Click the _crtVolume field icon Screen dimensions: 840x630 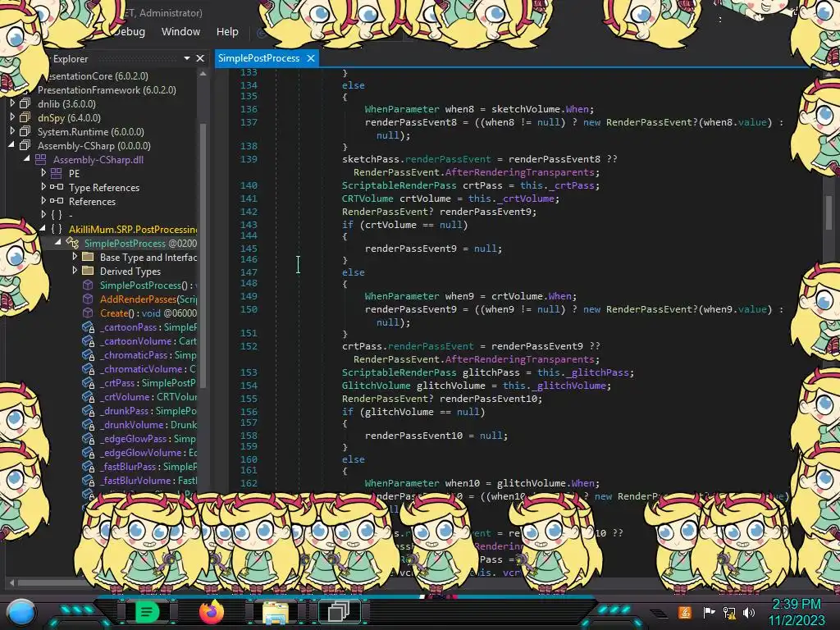pyautogui.click(x=89, y=397)
